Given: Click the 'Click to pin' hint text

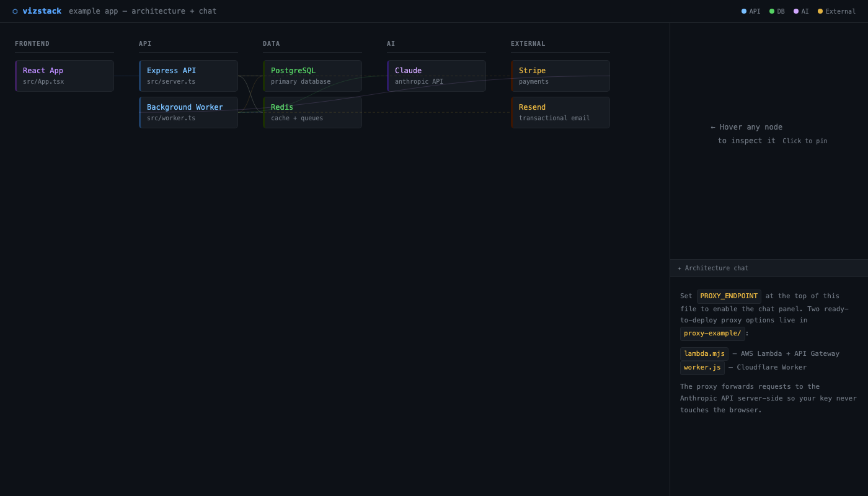Looking at the screenshot, I should click(x=805, y=141).
